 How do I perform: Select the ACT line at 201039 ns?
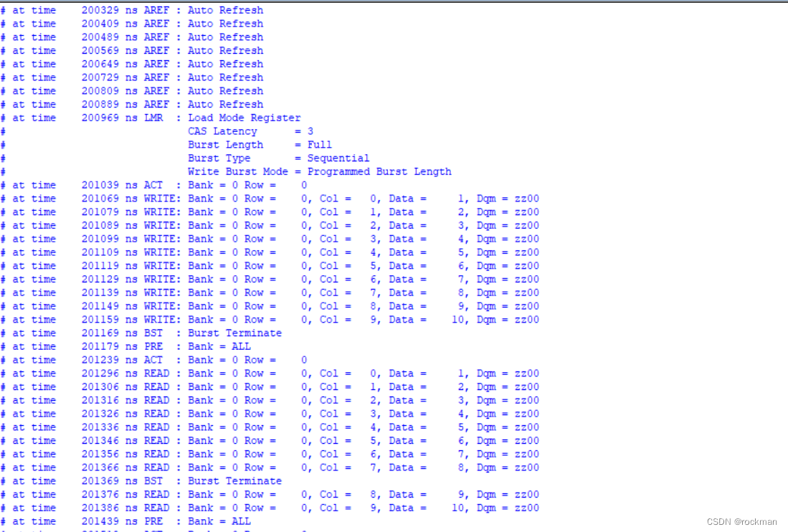[153, 186]
